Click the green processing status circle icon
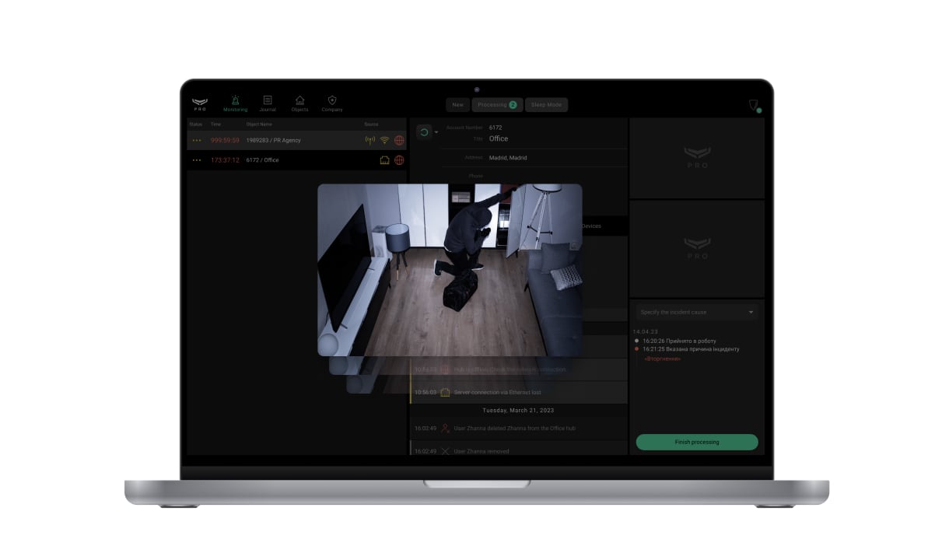949x560 pixels. [424, 132]
